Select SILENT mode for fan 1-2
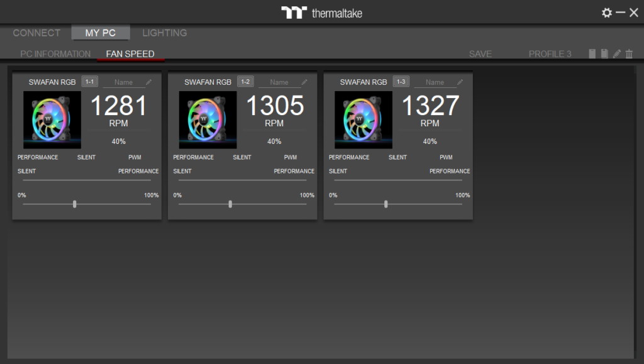 point(242,157)
